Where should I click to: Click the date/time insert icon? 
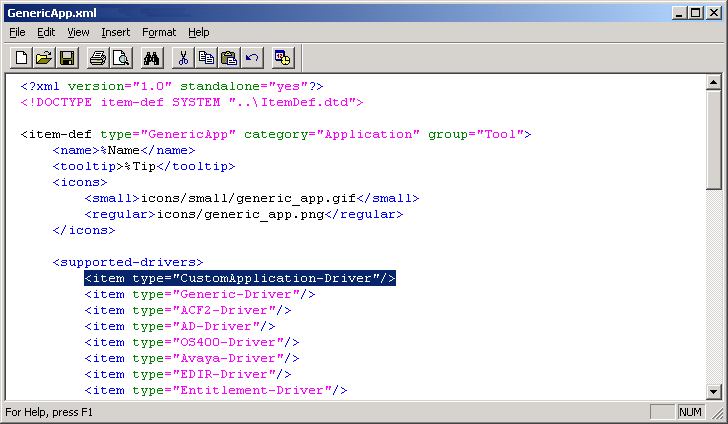click(x=283, y=58)
